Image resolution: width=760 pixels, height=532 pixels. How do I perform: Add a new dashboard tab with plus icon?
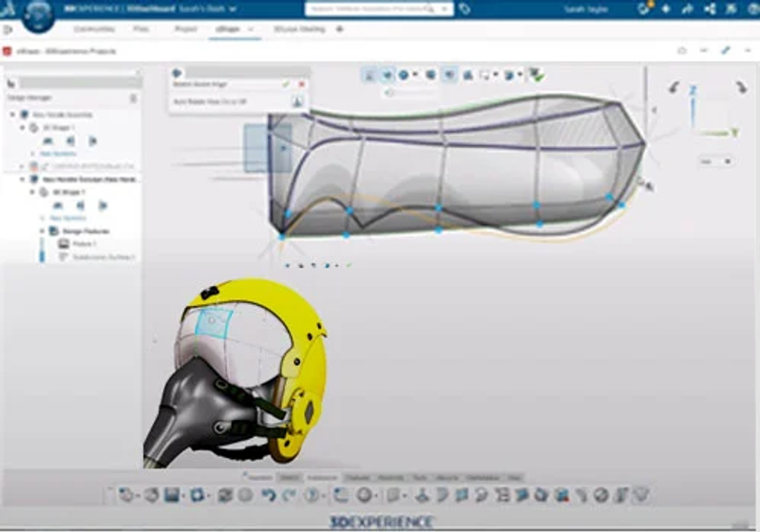tap(339, 29)
